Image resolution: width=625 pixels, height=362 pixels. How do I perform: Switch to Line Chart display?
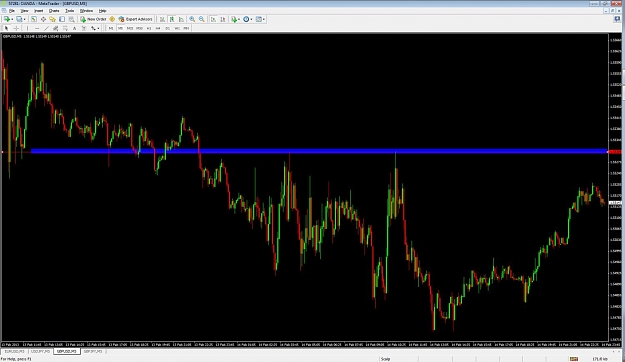tap(181, 19)
